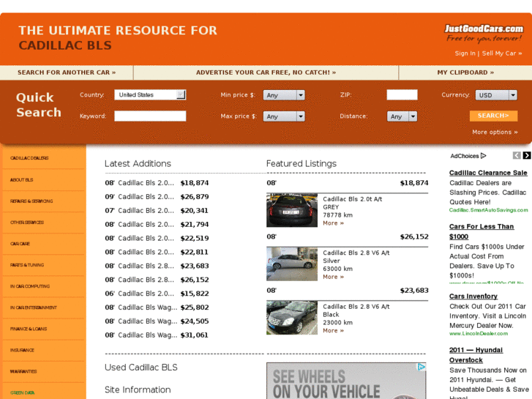Viewport: 532px width, 399px height.
Task: Open the $21,794 Cadillac Bls listing
Action: [x=157, y=225]
